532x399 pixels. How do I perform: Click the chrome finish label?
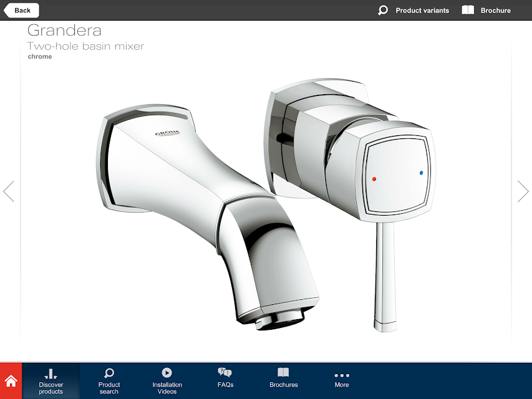[40, 57]
